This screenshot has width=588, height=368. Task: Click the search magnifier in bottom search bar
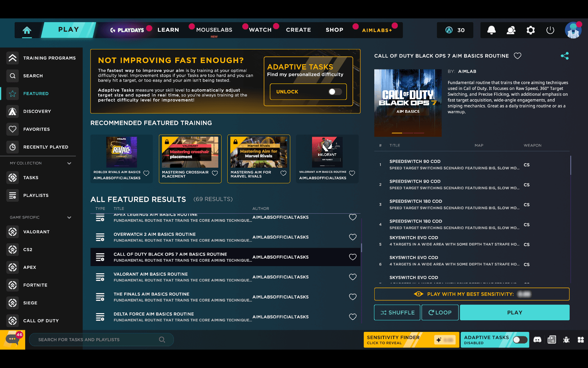click(x=162, y=340)
